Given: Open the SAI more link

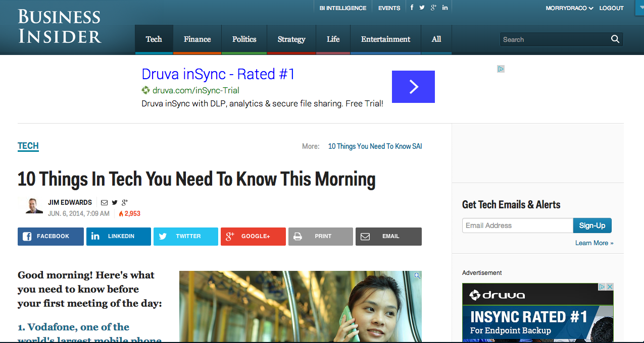Looking at the screenshot, I should pos(417,146).
